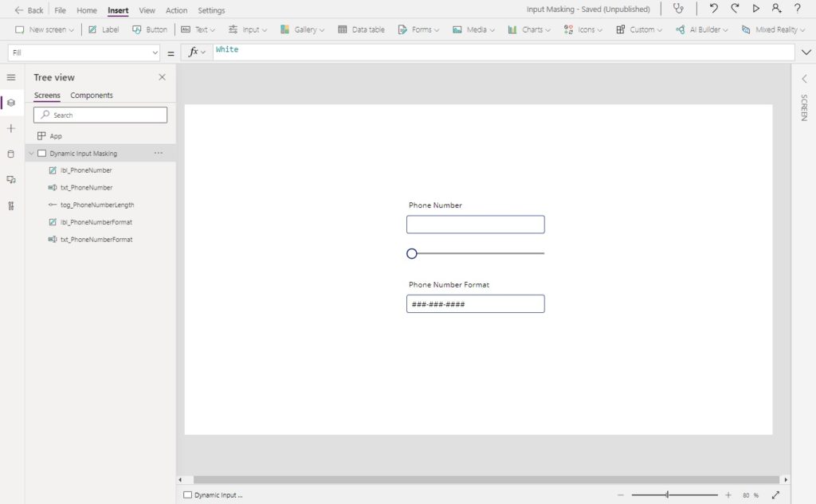The height and width of the screenshot is (504, 816).
Task: Open the Data sources sidebar icon
Action: [x=11, y=154]
